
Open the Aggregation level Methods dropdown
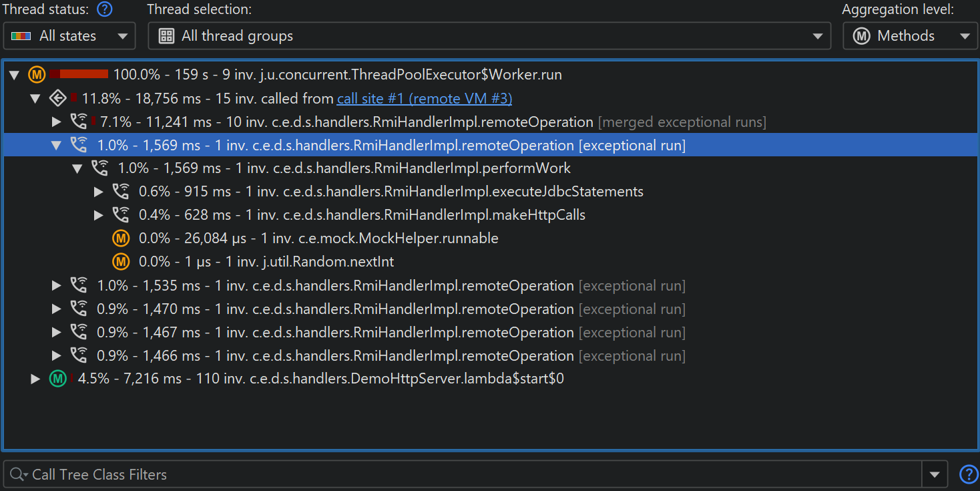click(x=909, y=36)
